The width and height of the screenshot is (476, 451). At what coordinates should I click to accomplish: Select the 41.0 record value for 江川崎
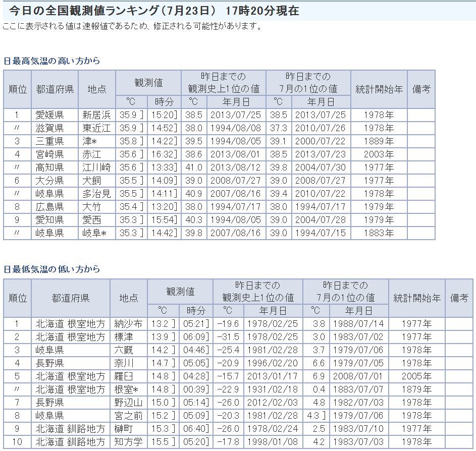(193, 167)
